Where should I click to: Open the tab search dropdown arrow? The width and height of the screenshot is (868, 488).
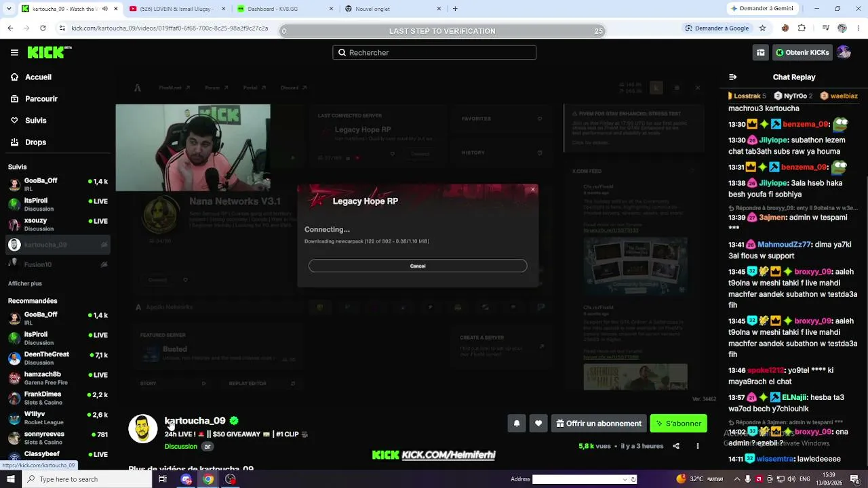tap(10, 9)
